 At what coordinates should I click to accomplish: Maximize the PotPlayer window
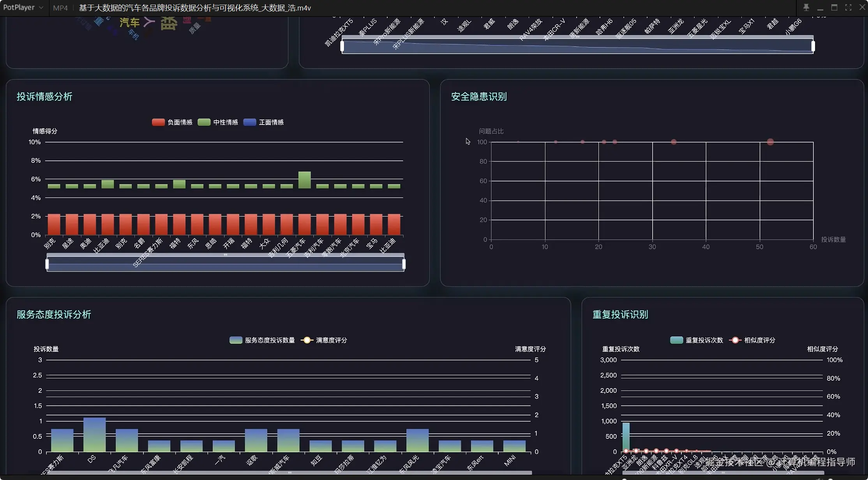click(834, 7)
